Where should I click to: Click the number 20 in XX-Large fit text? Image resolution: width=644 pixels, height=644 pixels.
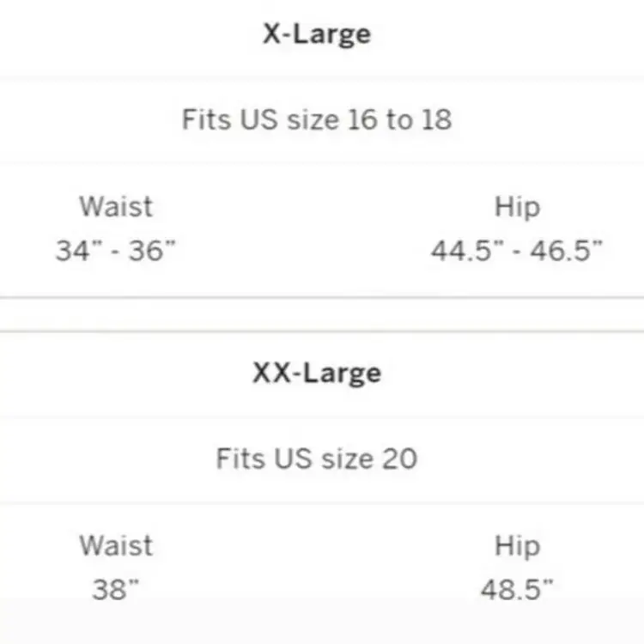click(399, 459)
